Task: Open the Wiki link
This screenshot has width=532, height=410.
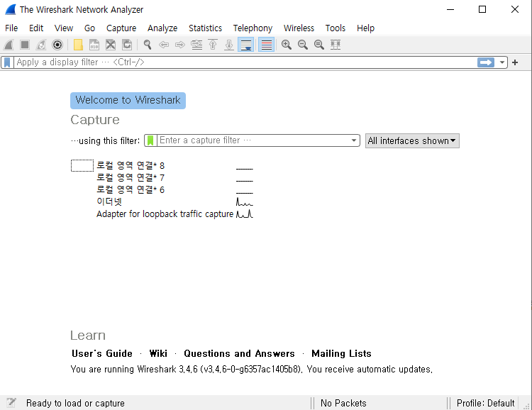Action: (158, 353)
